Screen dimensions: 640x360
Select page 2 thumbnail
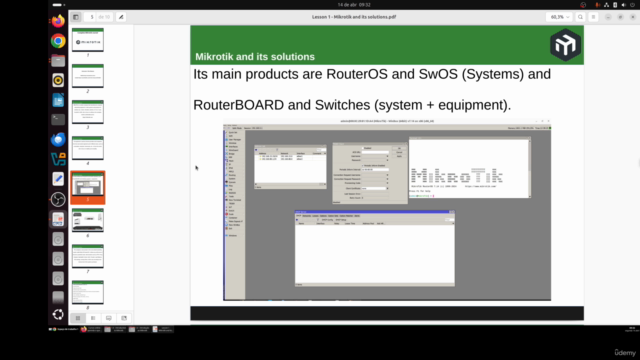pyautogui.click(x=88, y=76)
